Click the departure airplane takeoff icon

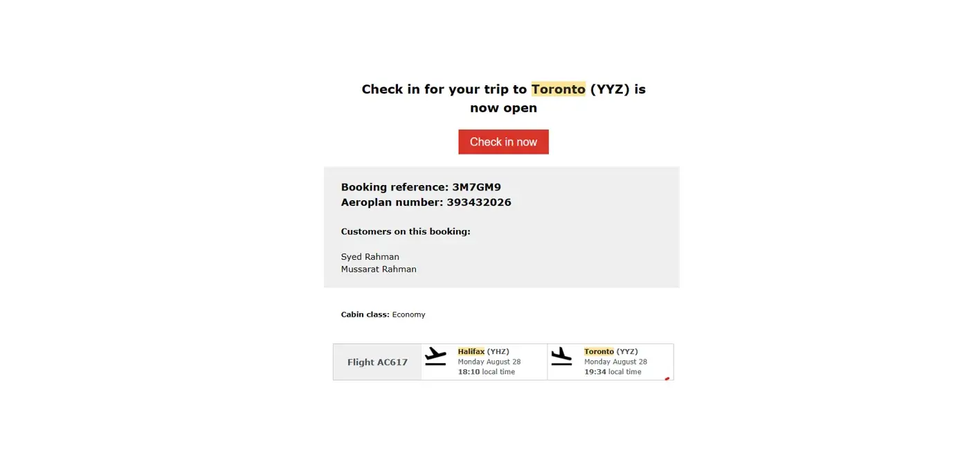[x=435, y=356]
